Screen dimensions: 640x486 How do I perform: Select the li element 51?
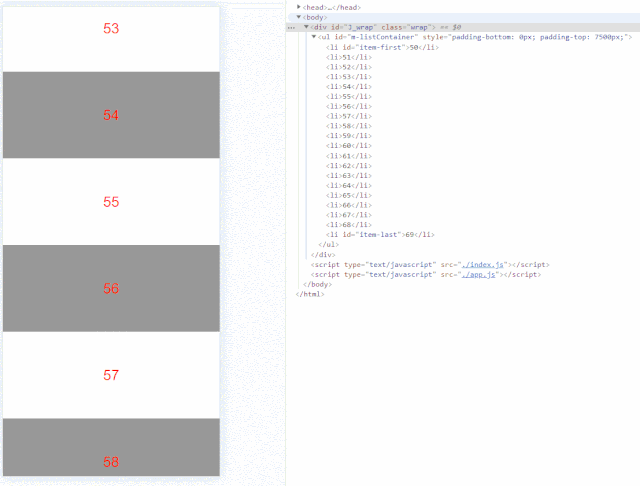click(x=349, y=57)
